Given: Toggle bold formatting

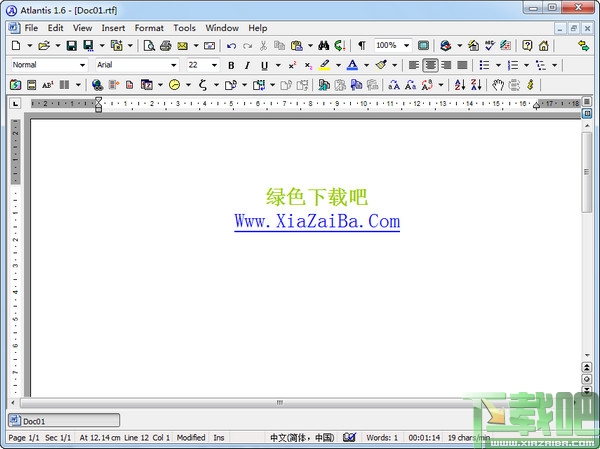Looking at the screenshot, I should pos(231,65).
